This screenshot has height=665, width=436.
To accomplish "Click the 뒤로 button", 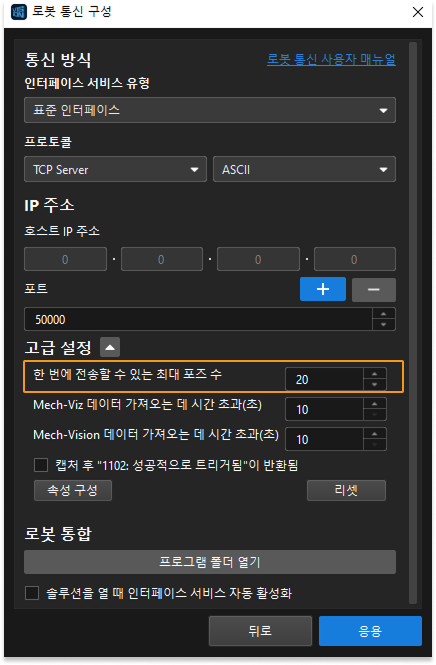I will pyautogui.click(x=260, y=631).
